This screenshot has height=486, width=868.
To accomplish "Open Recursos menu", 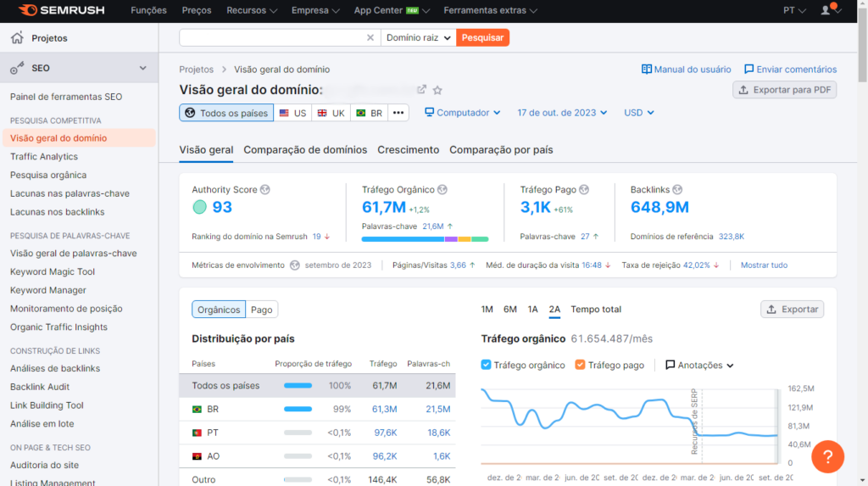I will (252, 10).
